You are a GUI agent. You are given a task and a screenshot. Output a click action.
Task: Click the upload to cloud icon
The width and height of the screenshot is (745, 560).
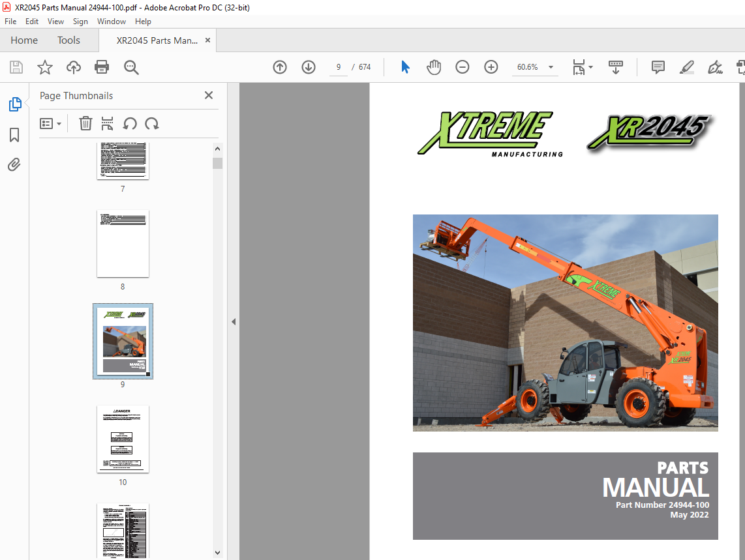(x=73, y=67)
